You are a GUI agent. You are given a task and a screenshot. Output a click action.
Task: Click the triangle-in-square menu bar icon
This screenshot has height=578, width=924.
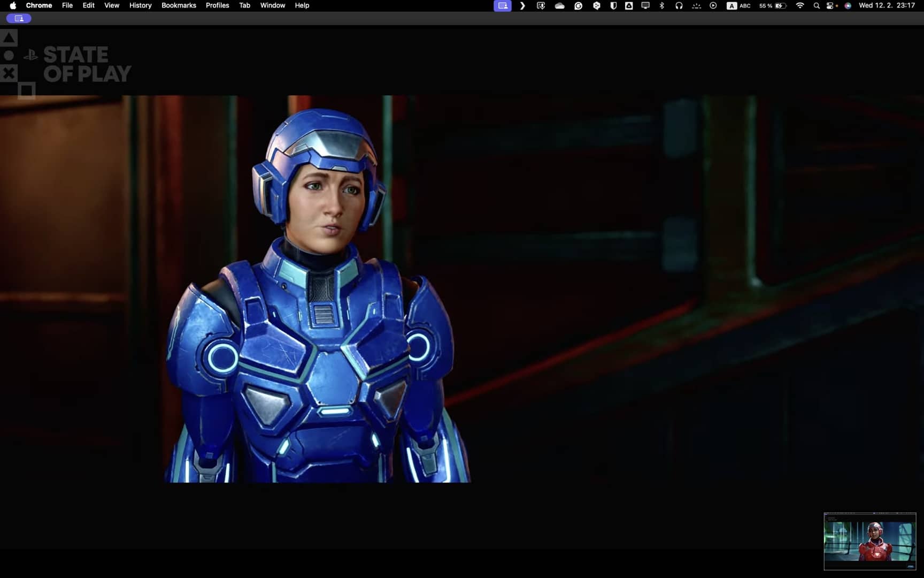629,5
